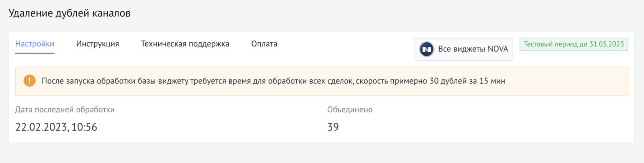The image size is (644, 163).
Task: Click the word NOVA in the widgets button
Action: tap(498, 49)
